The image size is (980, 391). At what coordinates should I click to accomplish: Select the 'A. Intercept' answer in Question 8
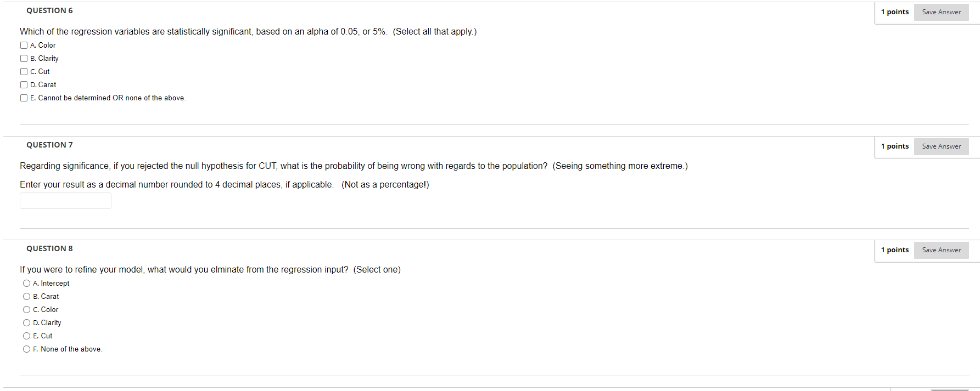click(x=26, y=283)
